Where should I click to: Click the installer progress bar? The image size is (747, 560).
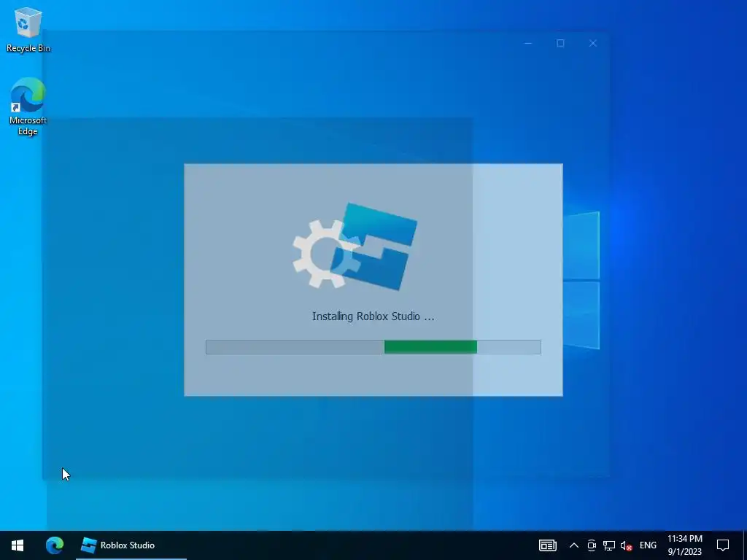(x=373, y=346)
